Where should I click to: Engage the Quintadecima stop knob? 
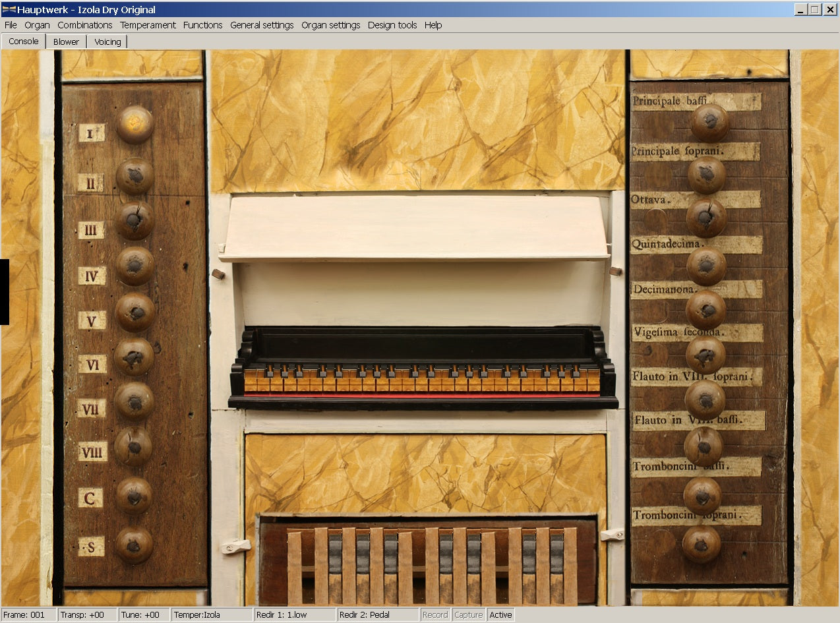706,266
